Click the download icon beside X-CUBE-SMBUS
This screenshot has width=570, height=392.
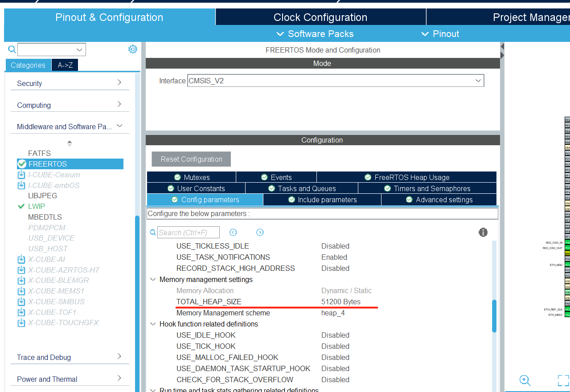tap(21, 302)
